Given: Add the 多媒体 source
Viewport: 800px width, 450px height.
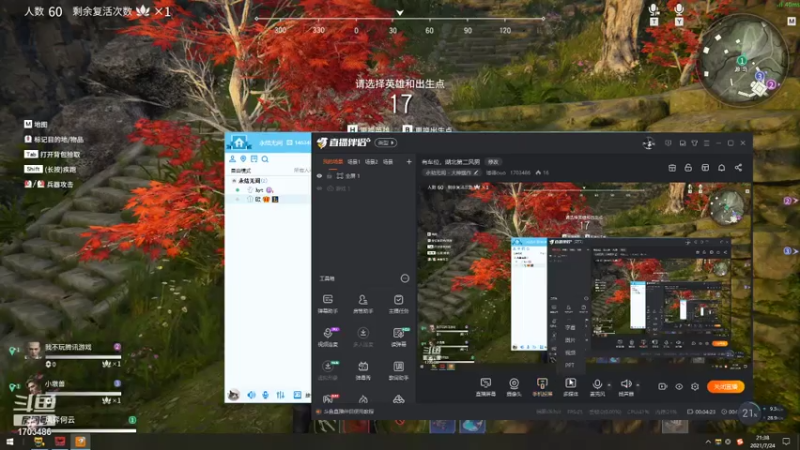Looking at the screenshot, I should [x=570, y=387].
